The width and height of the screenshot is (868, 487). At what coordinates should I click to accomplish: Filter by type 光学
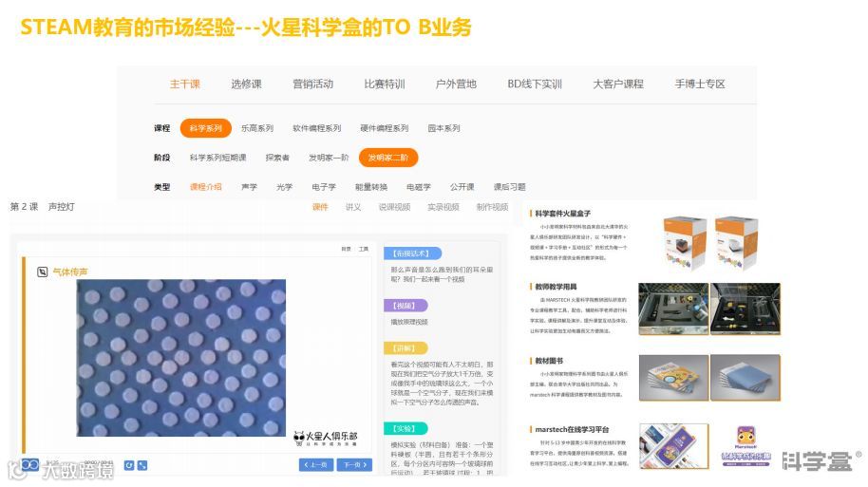[285, 187]
